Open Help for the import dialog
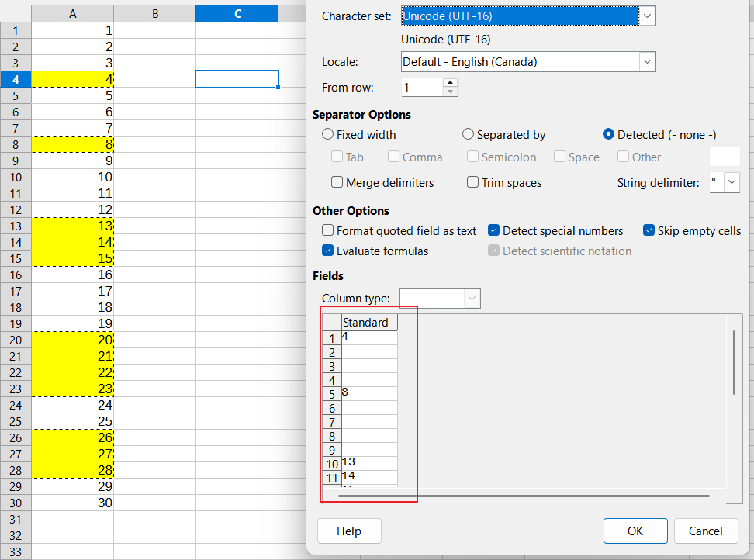The height and width of the screenshot is (560, 754). point(349,531)
